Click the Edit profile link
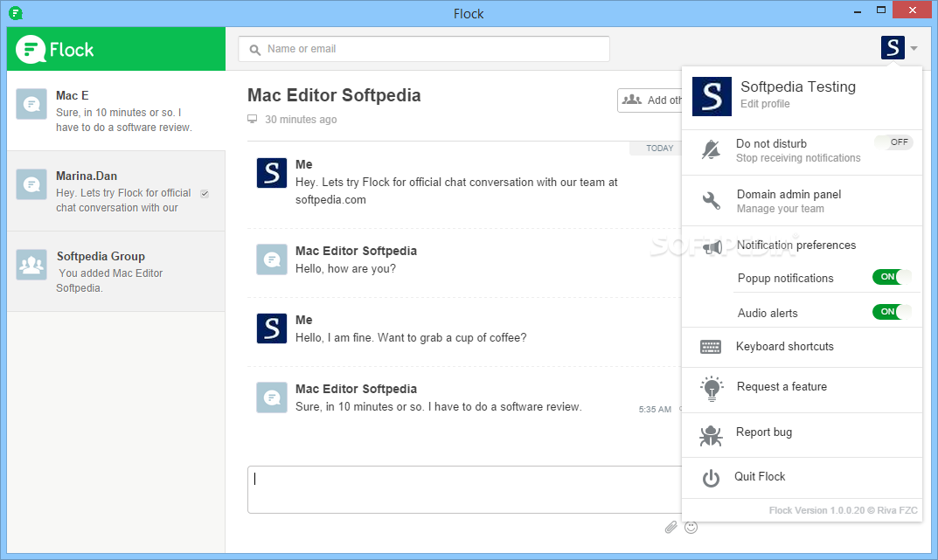The width and height of the screenshot is (938, 560). click(x=765, y=104)
